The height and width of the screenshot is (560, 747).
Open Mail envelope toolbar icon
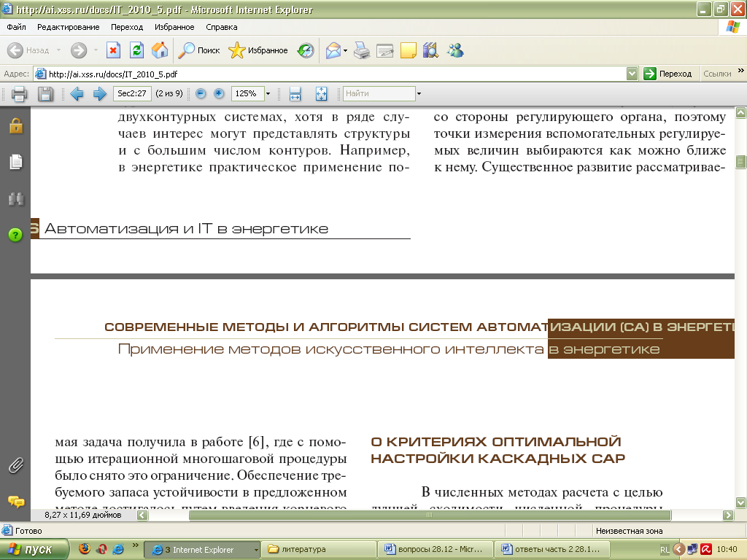(333, 50)
